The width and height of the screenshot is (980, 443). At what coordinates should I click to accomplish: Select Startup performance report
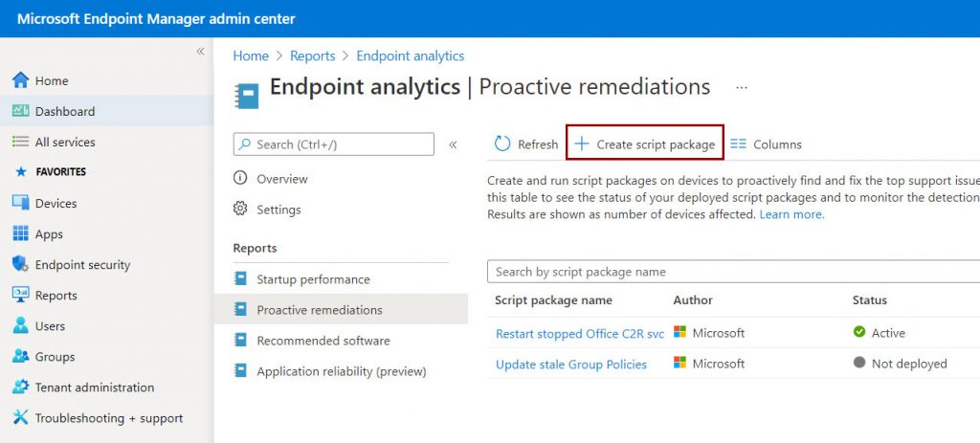click(313, 279)
